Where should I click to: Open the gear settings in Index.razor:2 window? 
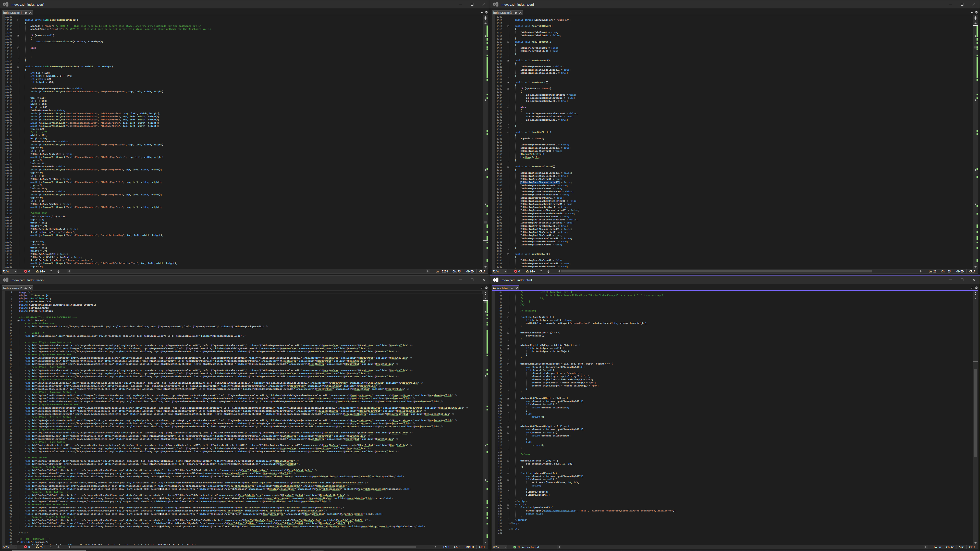[486, 288]
